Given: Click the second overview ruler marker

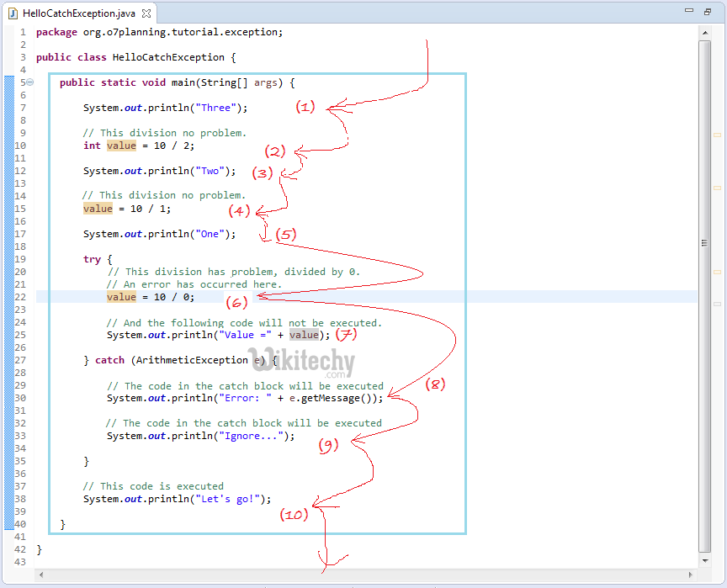Looking at the screenshot, I should (x=718, y=187).
